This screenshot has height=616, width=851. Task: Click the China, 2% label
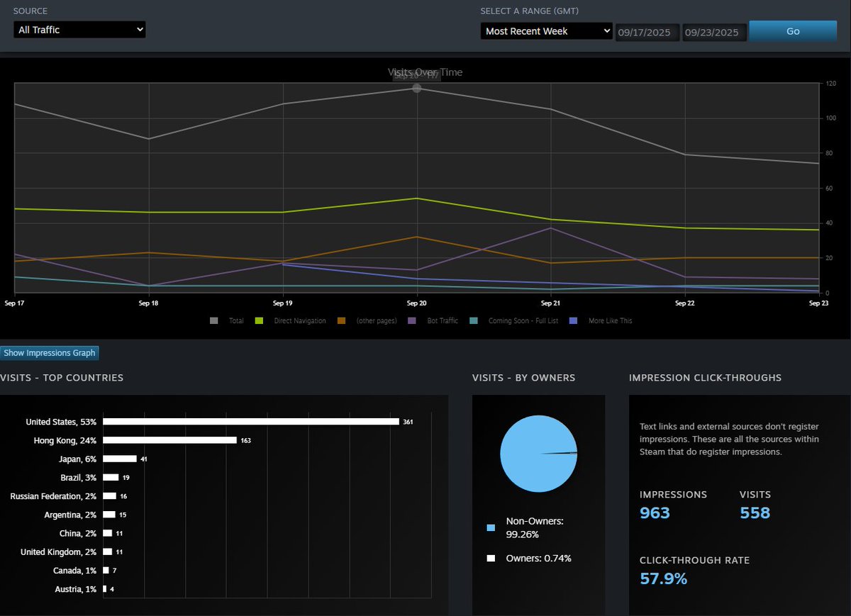(78, 533)
